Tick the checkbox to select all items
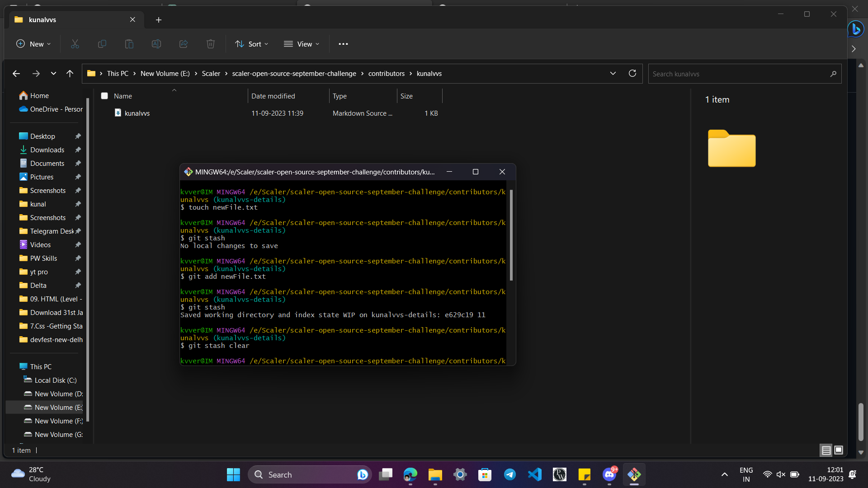Screen dimensions: 868x488 pyautogui.click(x=104, y=96)
